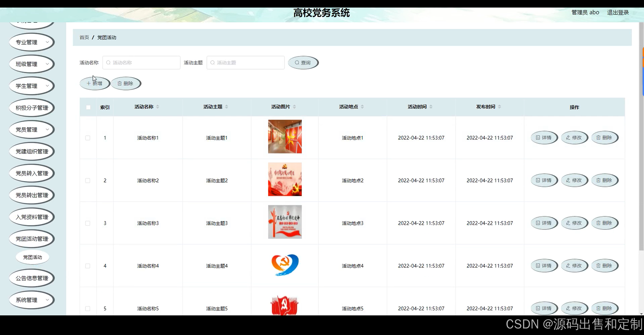644x335 pixels.
Task: Check the checkbox for row 2
Action: click(88, 180)
